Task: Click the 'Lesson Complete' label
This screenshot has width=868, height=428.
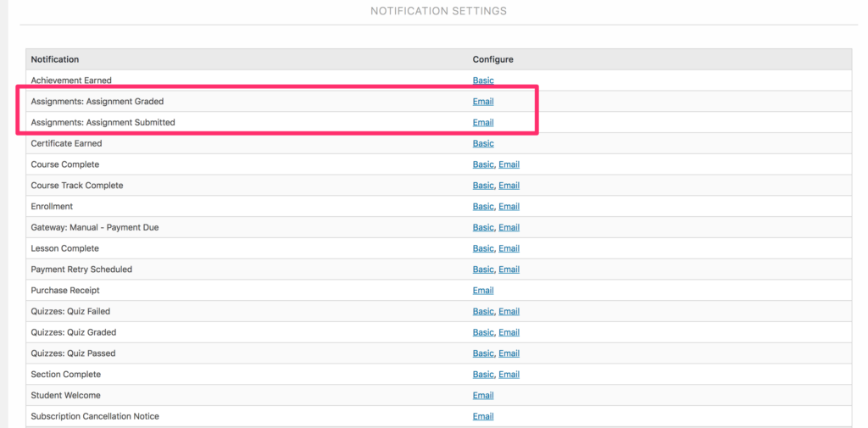Action: pyautogui.click(x=64, y=248)
